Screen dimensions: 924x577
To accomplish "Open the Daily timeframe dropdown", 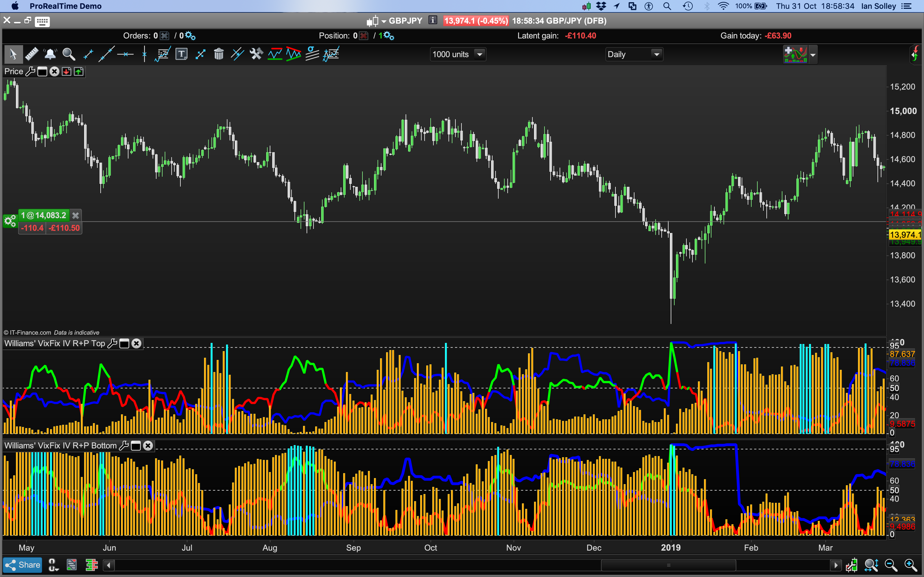I will pyautogui.click(x=656, y=54).
